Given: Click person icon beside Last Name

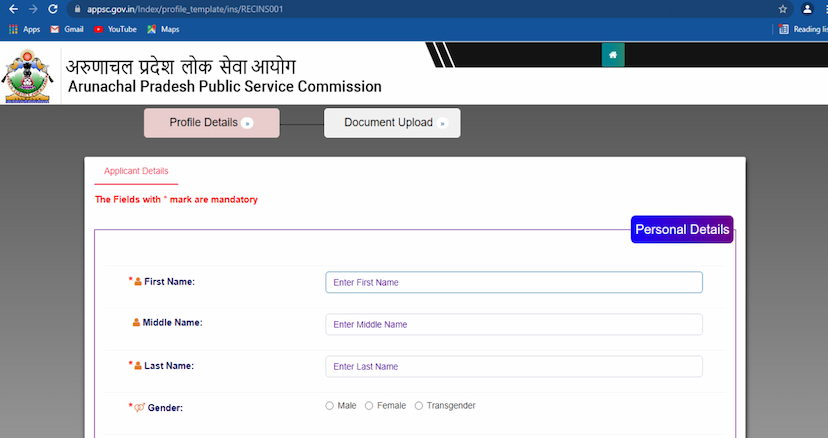Looking at the screenshot, I should pyautogui.click(x=138, y=366).
